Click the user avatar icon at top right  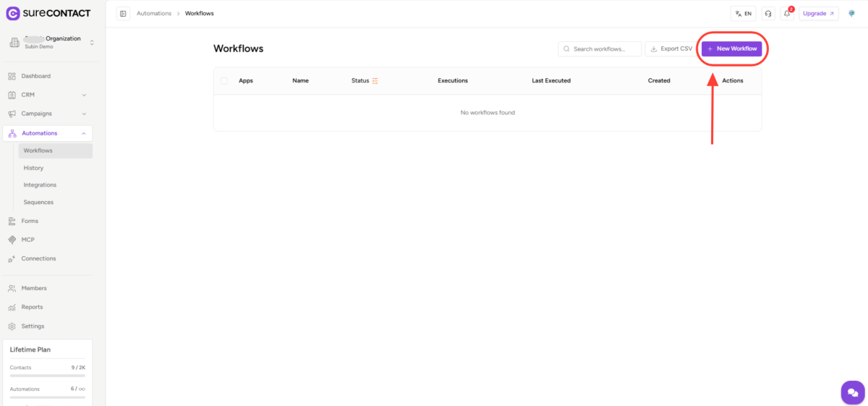(x=851, y=14)
